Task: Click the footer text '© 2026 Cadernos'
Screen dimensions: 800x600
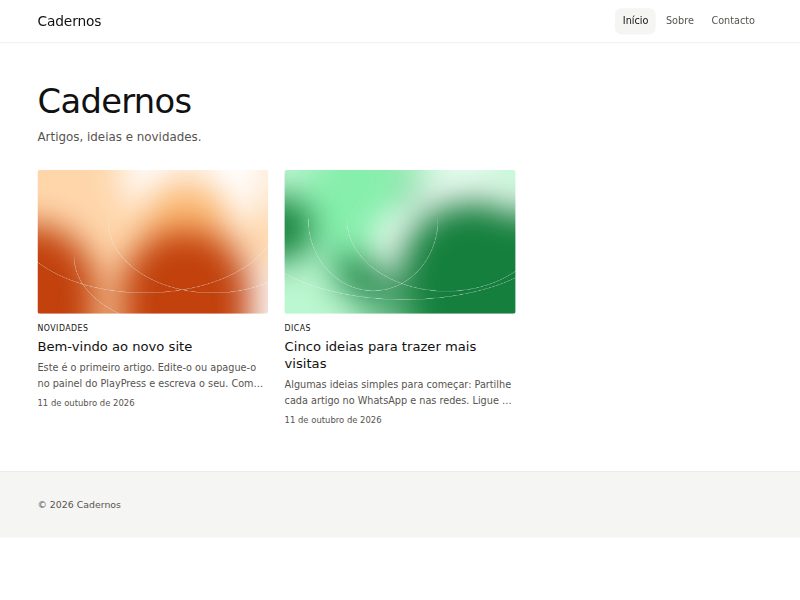Action: tap(79, 505)
